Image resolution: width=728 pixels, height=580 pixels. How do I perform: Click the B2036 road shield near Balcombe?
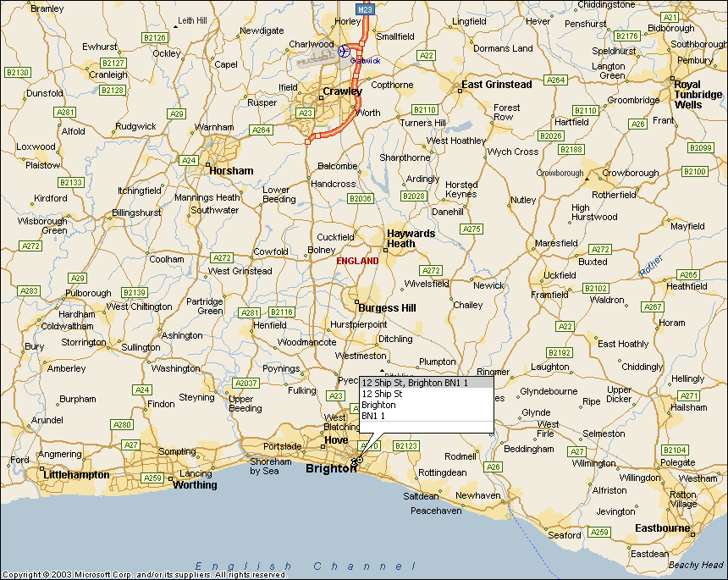click(360, 198)
